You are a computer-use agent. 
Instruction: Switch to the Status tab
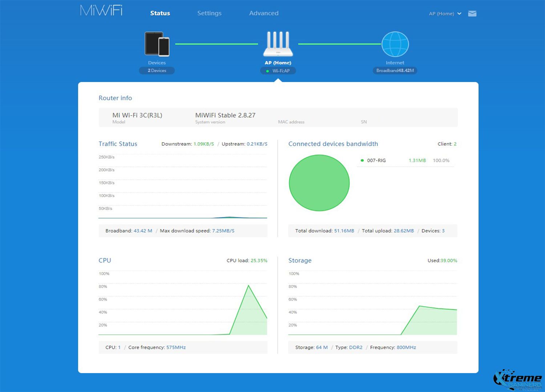tap(160, 13)
